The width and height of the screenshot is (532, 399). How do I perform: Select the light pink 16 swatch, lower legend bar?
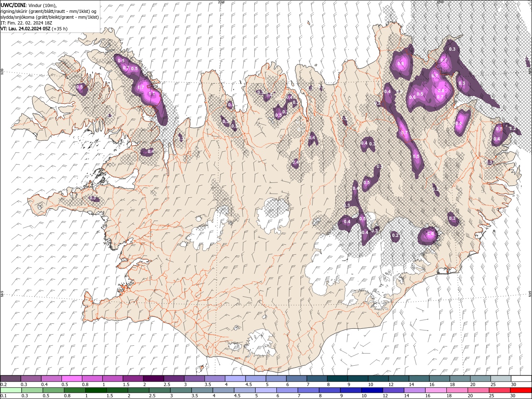click(435, 390)
